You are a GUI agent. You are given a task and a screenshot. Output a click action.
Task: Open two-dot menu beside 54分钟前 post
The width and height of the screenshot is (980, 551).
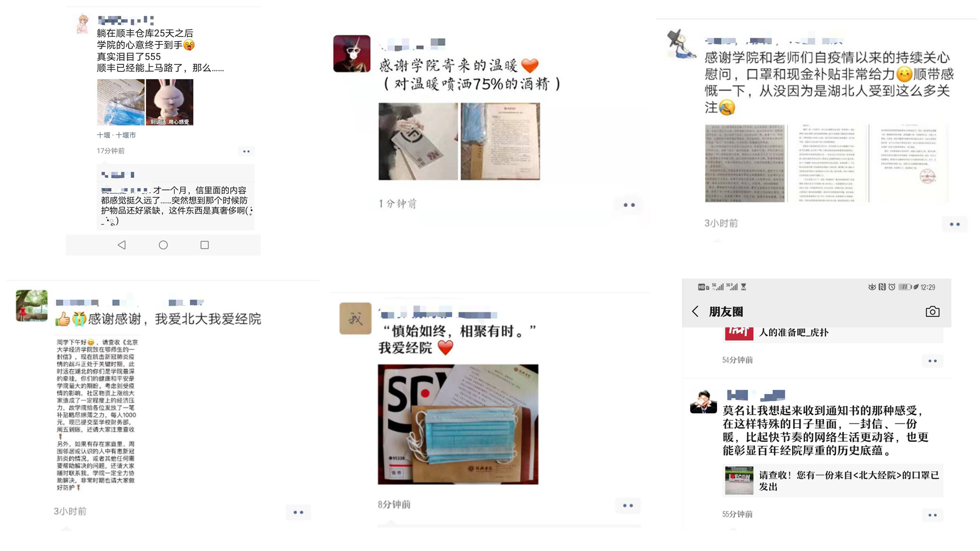pos(933,361)
